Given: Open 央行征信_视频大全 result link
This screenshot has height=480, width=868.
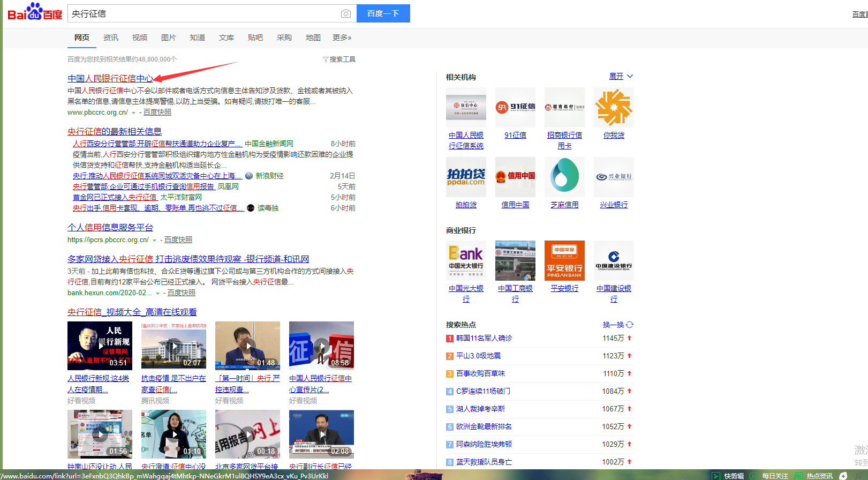Looking at the screenshot, I should tap(132, 312).
